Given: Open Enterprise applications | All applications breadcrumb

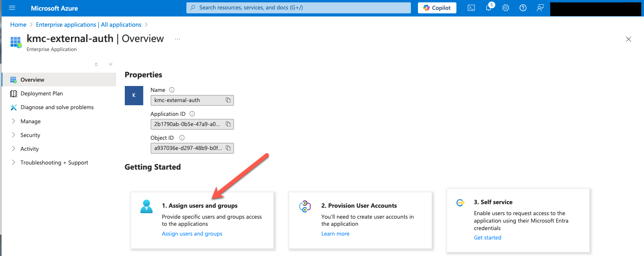Looking at the screenshot, I should [x=89, y=24].
